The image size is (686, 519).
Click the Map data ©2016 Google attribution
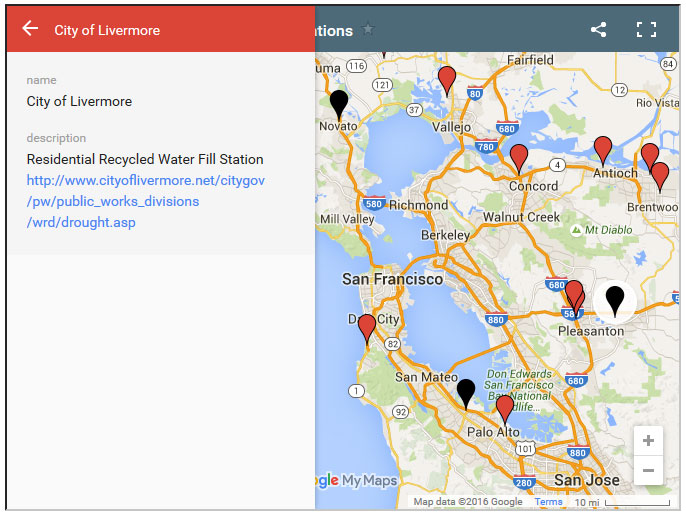[468, 501]
